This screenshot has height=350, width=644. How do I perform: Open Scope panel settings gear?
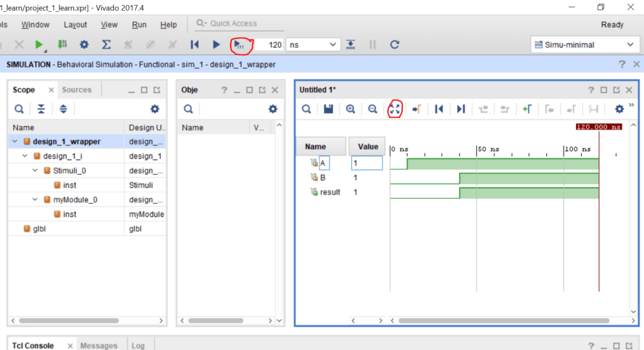(155, 109)
